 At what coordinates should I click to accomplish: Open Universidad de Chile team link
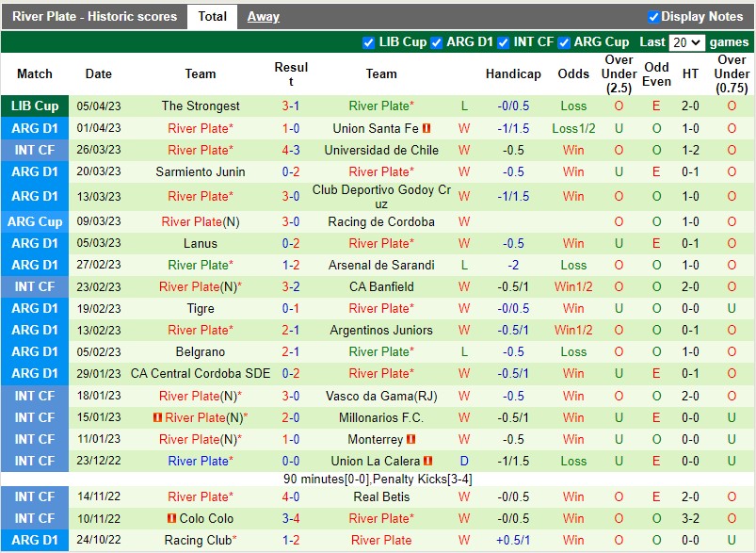click(x=381, y=150)
